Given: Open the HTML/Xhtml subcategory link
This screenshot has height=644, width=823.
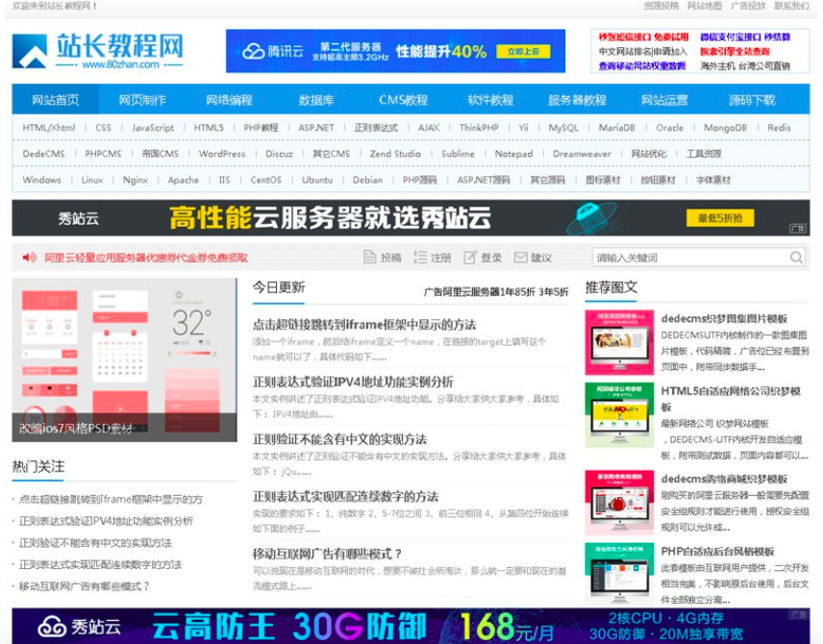Looking at the screenshot, I should pyautogui.click(x=49, y=128).
